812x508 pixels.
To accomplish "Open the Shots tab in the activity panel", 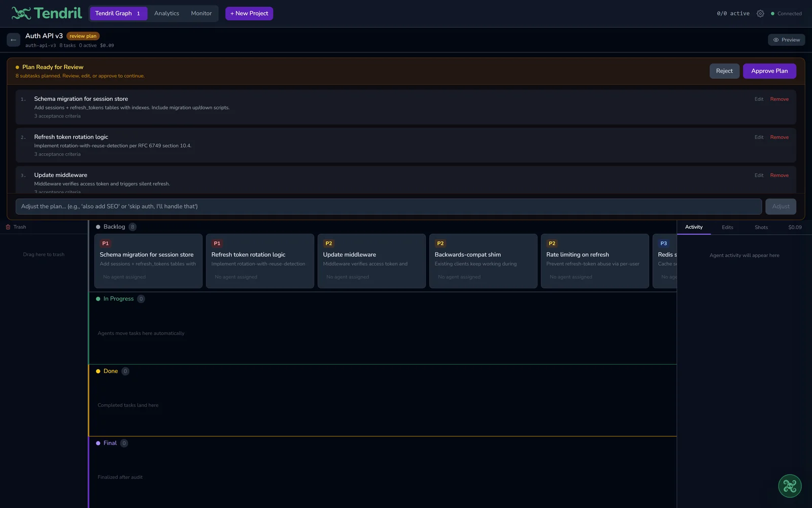I will 761,227.
